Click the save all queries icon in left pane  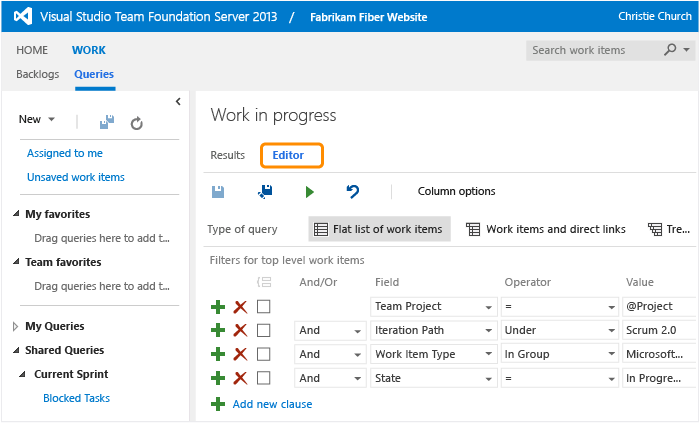point(107,122)
